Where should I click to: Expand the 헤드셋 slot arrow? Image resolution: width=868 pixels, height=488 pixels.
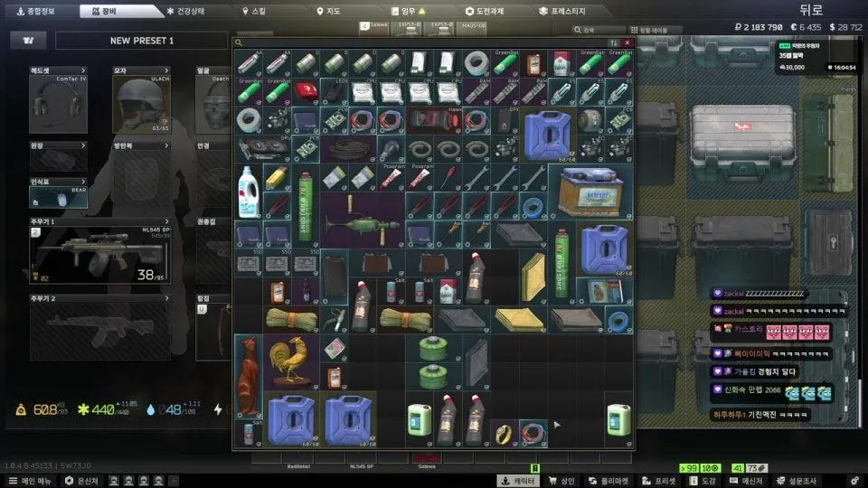tap(83, 70)
